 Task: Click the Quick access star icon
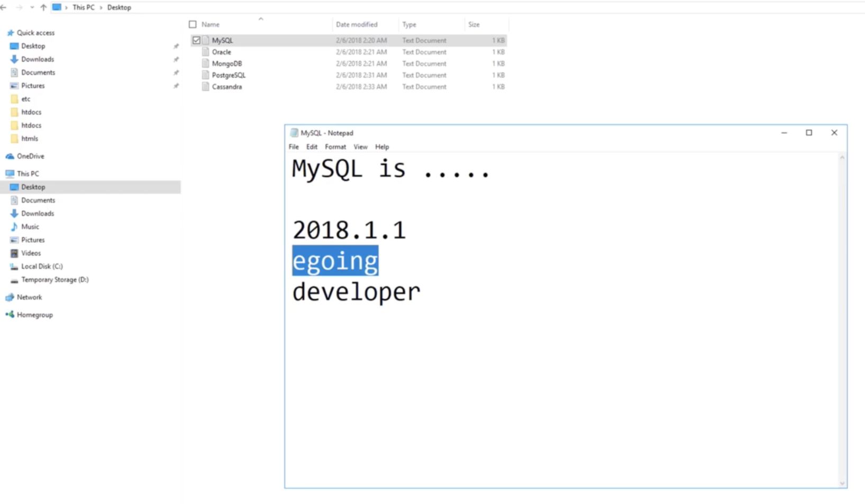click(x=10, y=33)
